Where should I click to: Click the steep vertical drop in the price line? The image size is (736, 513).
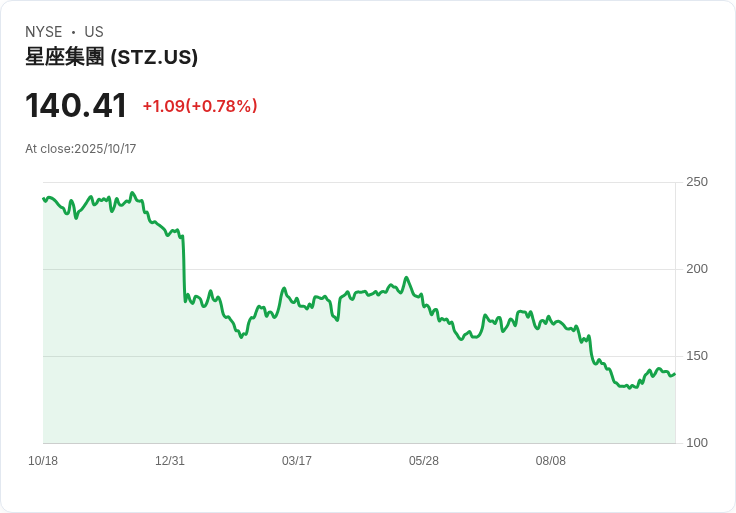[183, 265]
